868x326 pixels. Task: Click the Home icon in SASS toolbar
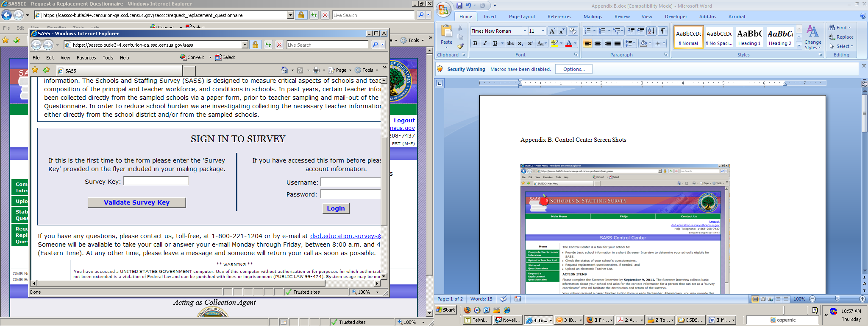pyautogui.click(x=285, y=70)
